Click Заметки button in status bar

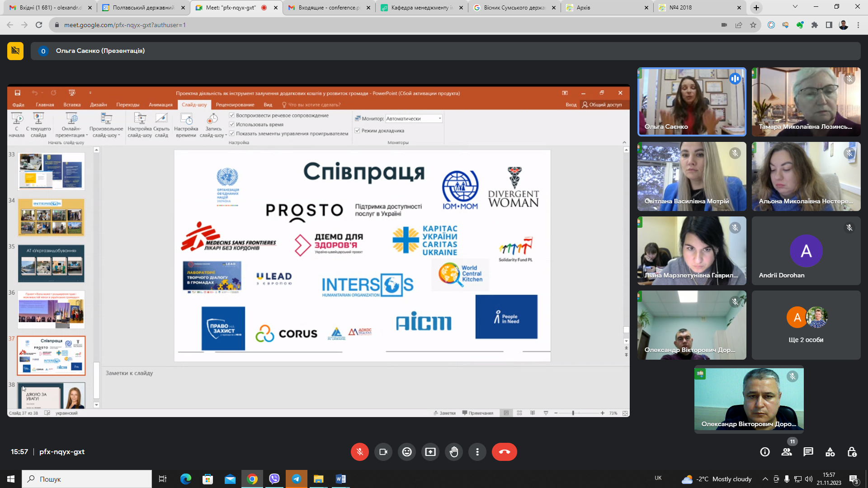(x=444, y=413)
